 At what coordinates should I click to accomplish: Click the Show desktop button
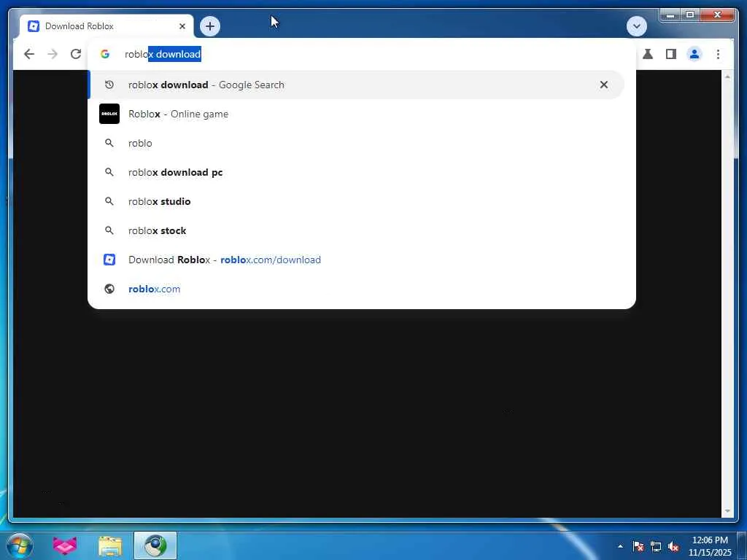coord(742,545)
